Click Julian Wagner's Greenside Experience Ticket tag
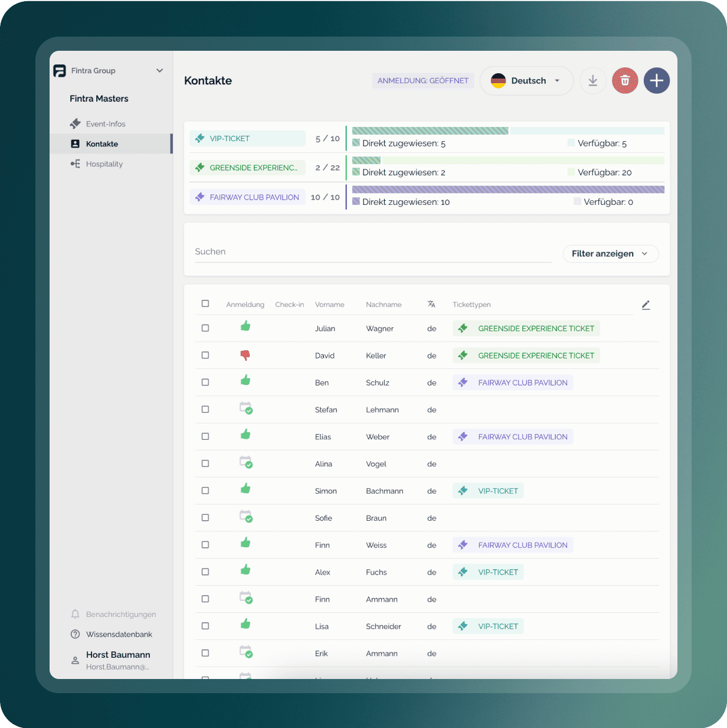Viewport: 727px width, 728px height. click(526, 328)
